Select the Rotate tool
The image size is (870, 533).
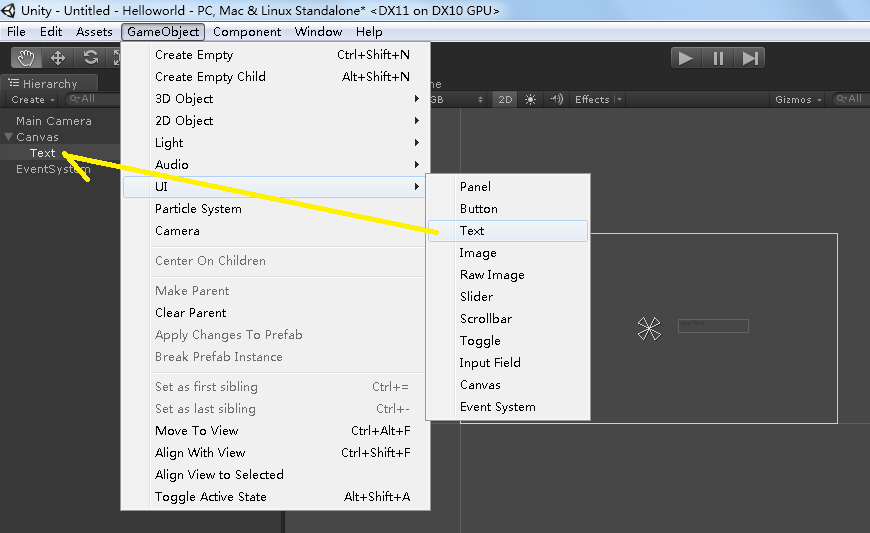90,57
